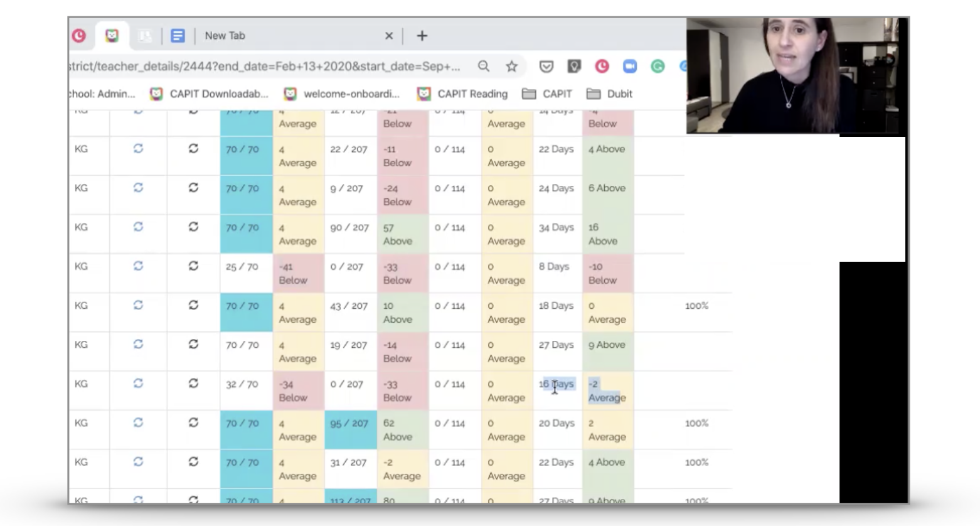Open the Grammarly extension
The image size is (980, 526).
658,66
